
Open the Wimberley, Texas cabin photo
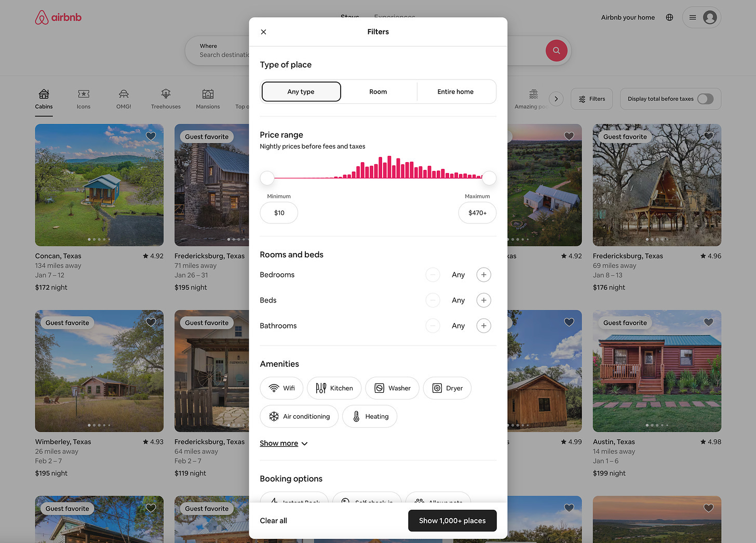[x=99, y=371]
